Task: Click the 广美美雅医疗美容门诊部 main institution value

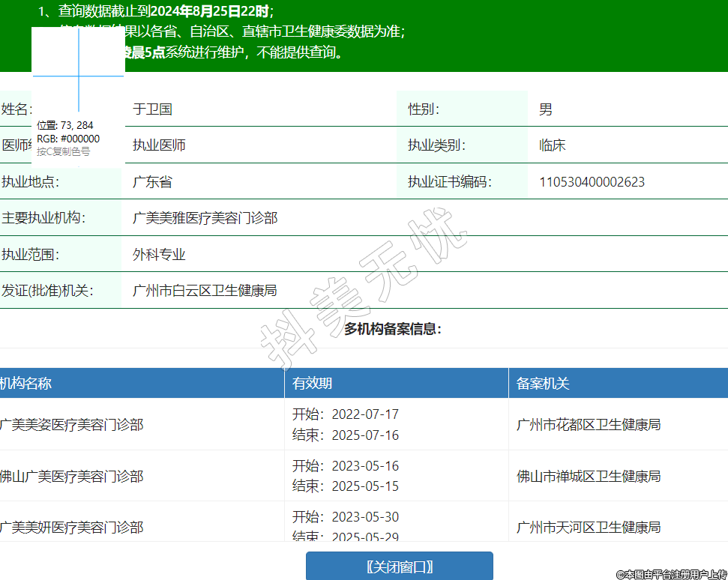Action: pyautogui.click(x=205, y=218)
